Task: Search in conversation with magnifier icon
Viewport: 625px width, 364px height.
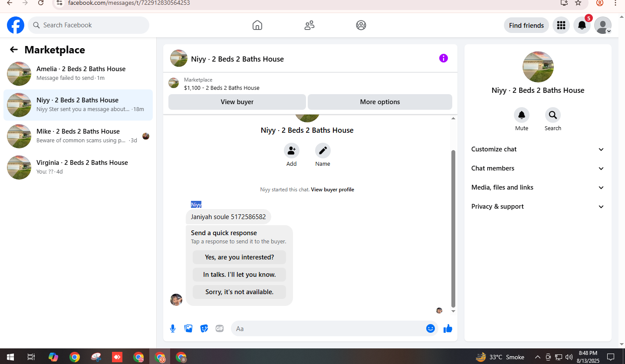Action: pyautogui.click(x=553, y=115)
